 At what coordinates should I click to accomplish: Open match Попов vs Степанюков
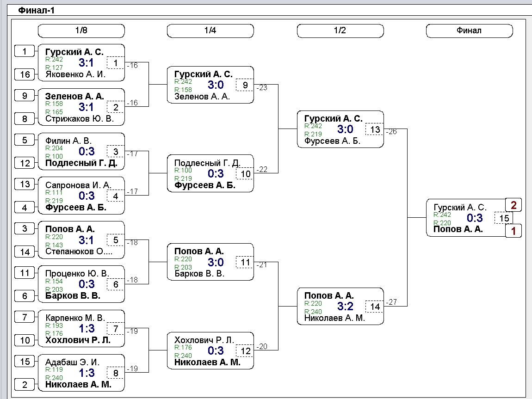81,240
